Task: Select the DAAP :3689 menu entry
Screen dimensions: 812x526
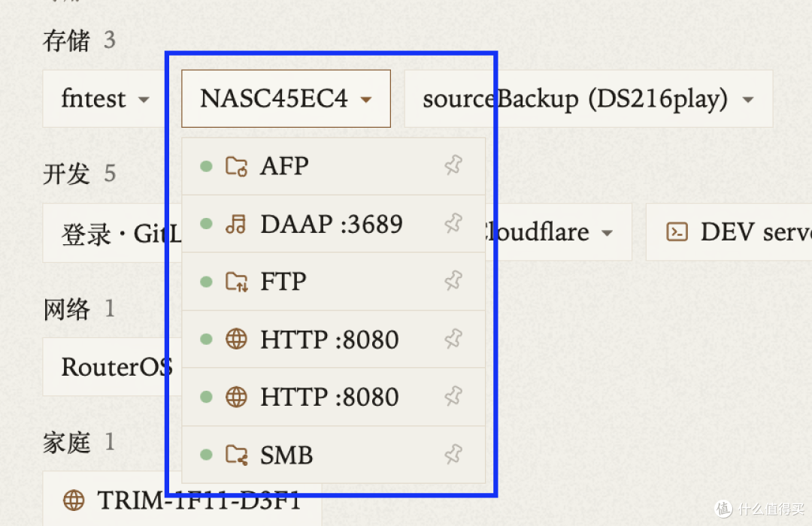Action: tap(334, 224)
